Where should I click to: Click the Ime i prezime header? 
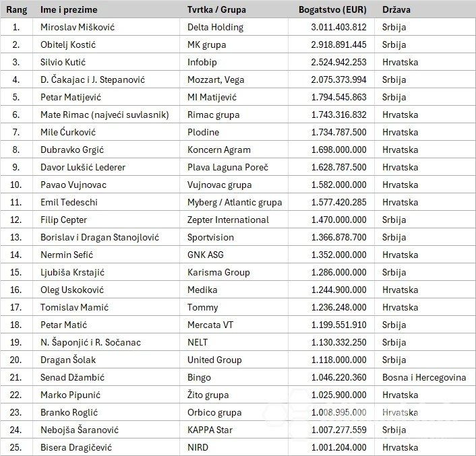pyautogui.click(x=106, y=9)
